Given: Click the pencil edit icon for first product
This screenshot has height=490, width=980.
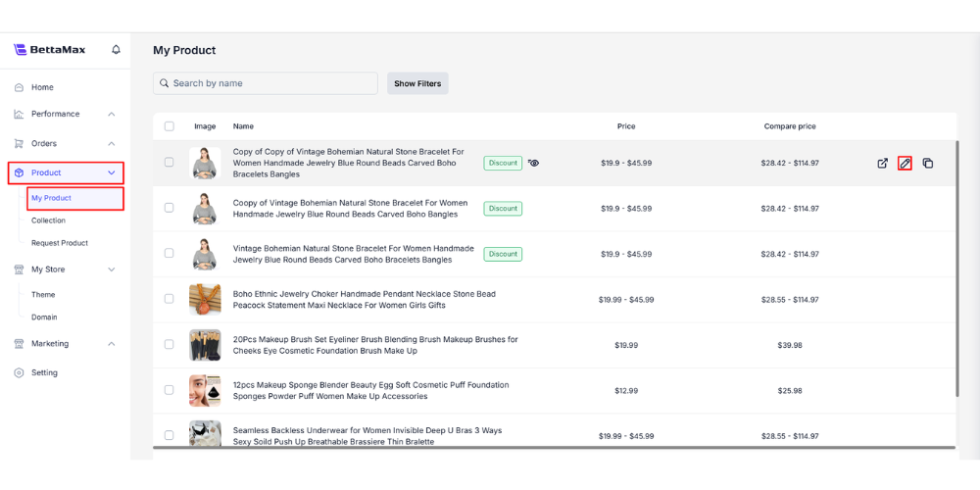Looking at the screenshot, I should (x=905, y=163).
